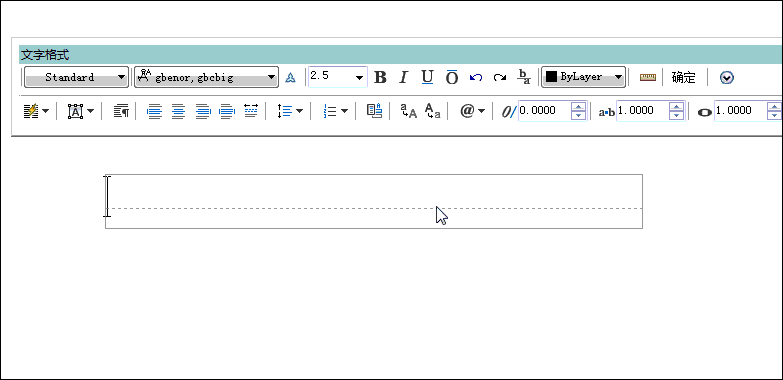Convert selected text to lowercase
The width and height of the screenshot is (783, 380).
coord(432,111)
